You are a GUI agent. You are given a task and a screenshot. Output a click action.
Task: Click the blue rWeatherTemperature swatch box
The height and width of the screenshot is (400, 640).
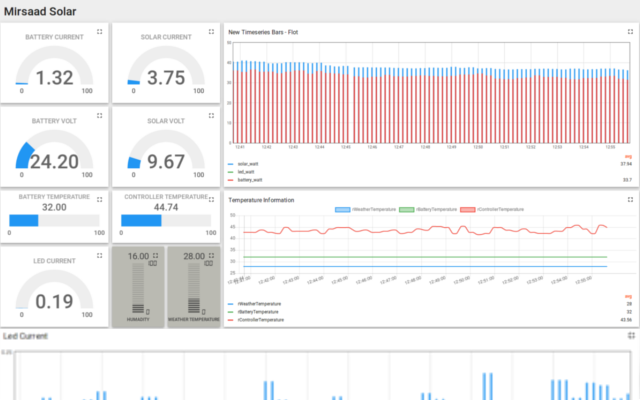pos(342,210)
